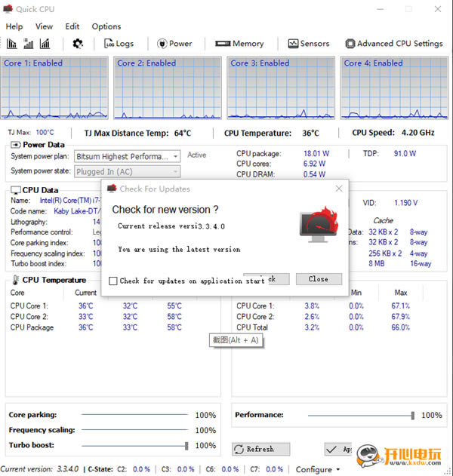The image size is (453, 476).
Task: Click the VID value 1.190 V
Action: click(405, 203)
